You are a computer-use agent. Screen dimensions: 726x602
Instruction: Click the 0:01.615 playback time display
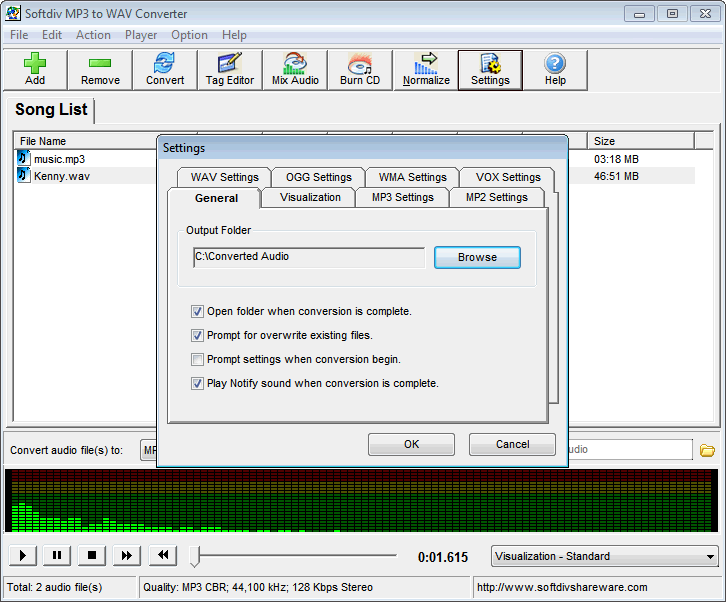click(443, 557)
